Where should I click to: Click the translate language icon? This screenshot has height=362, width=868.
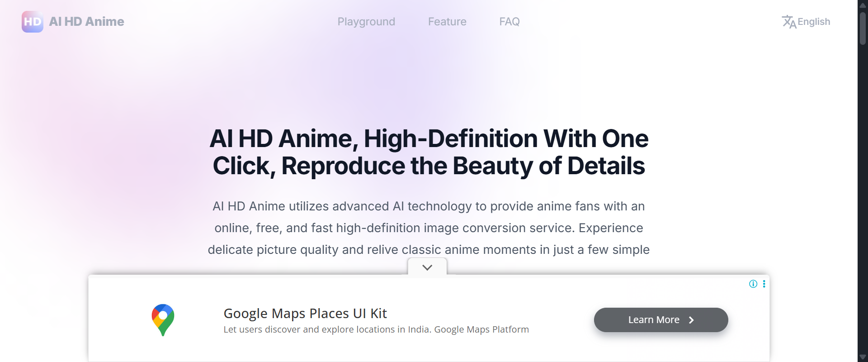[x=789, y=22]
